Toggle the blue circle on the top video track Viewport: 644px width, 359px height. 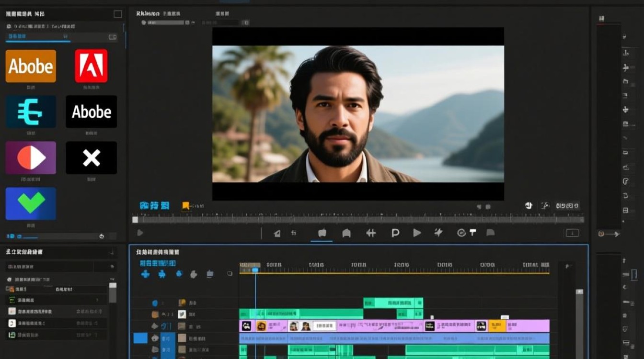click(x=155, y=303)
